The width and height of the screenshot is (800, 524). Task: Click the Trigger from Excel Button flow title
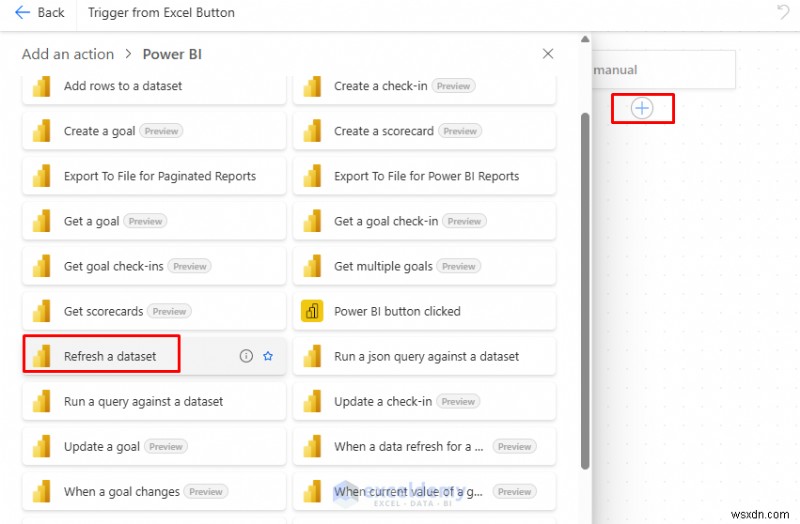click(x=161, y=12)
